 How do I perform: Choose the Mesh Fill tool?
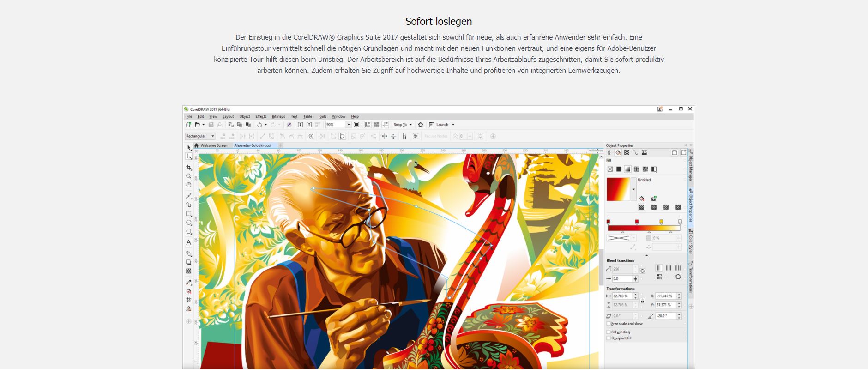point(189,300)
